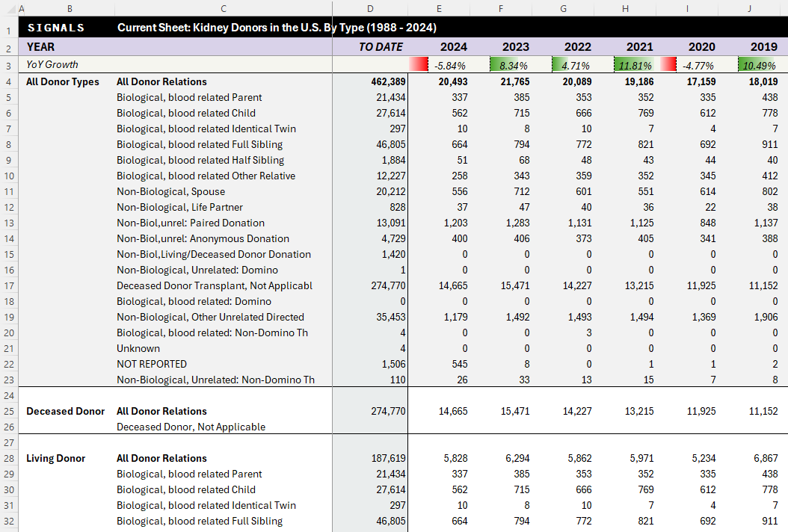Click the 2021 year header
The image size is (788, 532).
point(640,47)
